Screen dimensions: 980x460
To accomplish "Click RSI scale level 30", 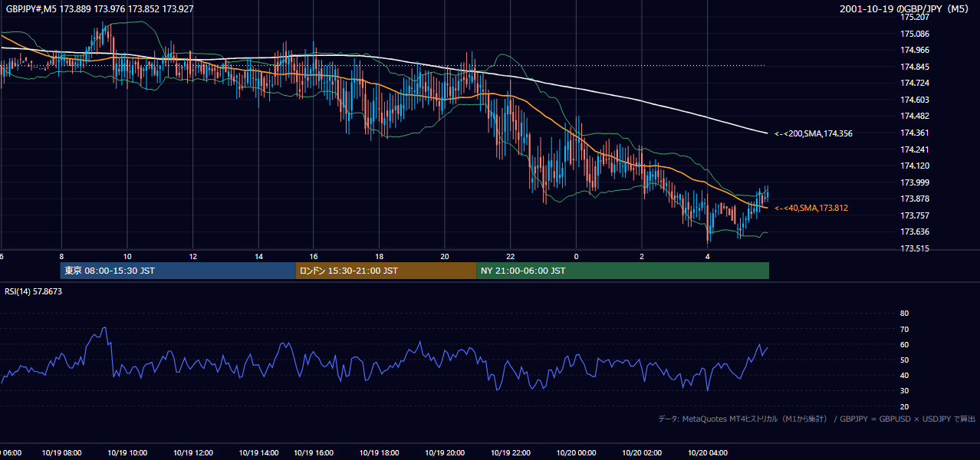I will click(904, 391).
